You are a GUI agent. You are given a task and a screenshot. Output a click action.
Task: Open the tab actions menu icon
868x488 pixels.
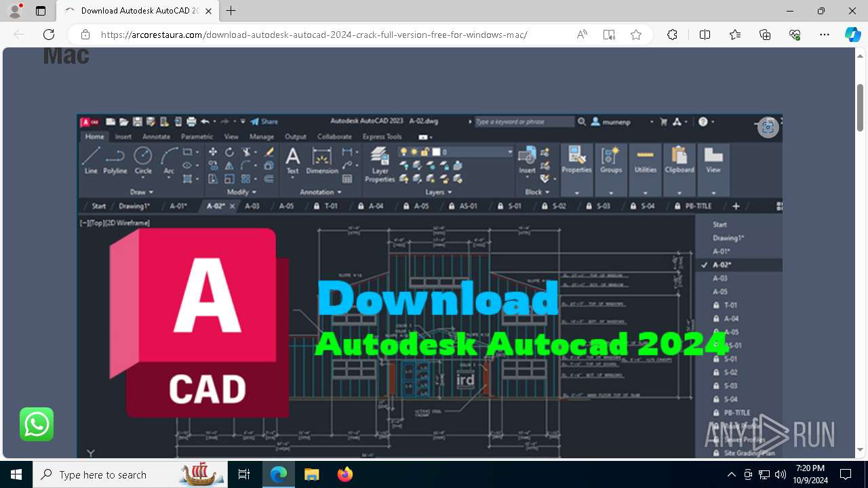click(x=41, y=11)
